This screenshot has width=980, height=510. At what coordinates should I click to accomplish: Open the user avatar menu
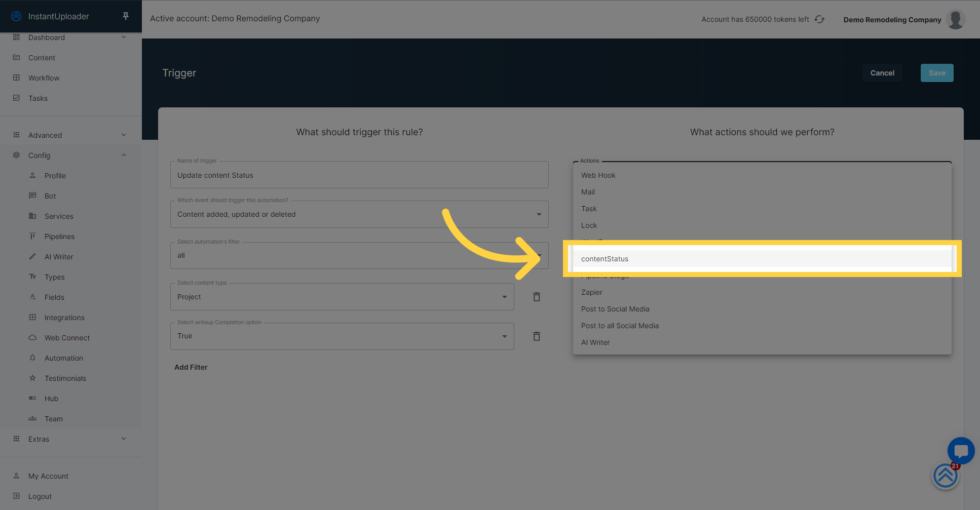point(956,19)
